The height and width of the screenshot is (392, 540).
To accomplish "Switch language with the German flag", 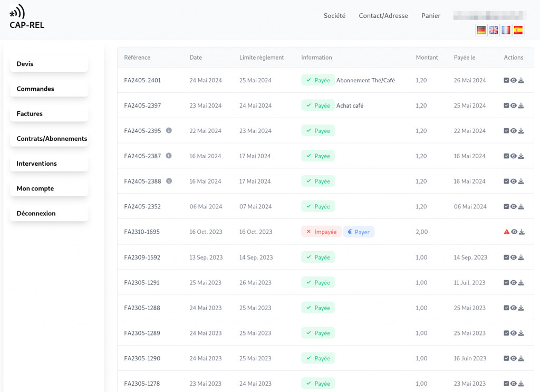I will tap(481, 30).
